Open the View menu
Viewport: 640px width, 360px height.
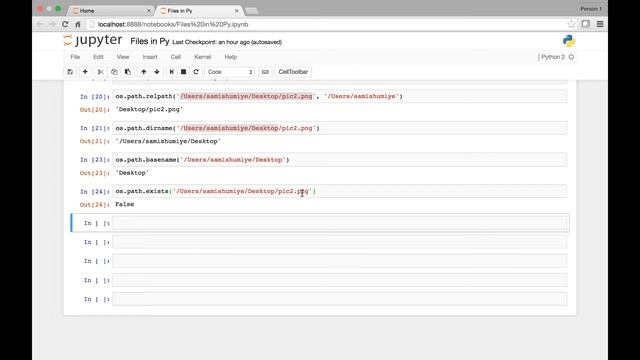coord(123,57)
